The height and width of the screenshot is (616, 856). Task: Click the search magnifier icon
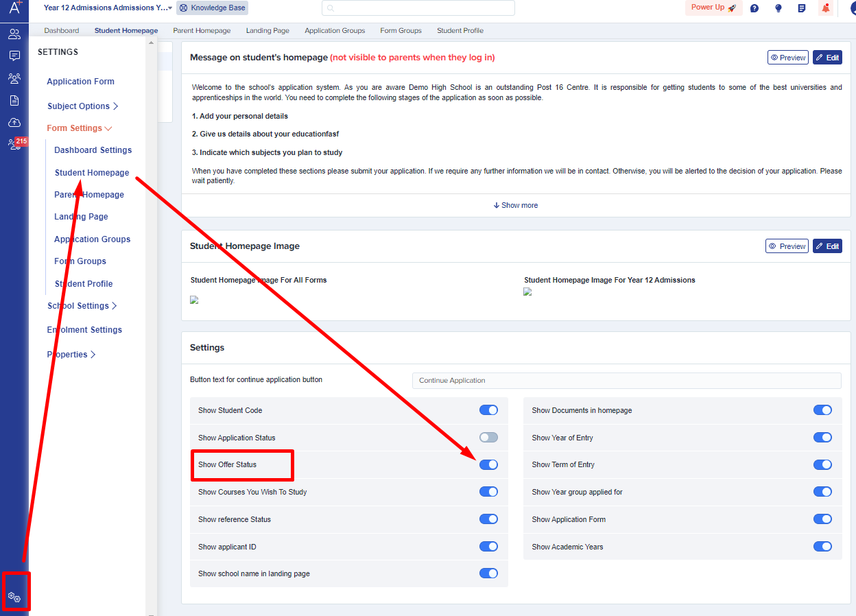pos(331,8)
